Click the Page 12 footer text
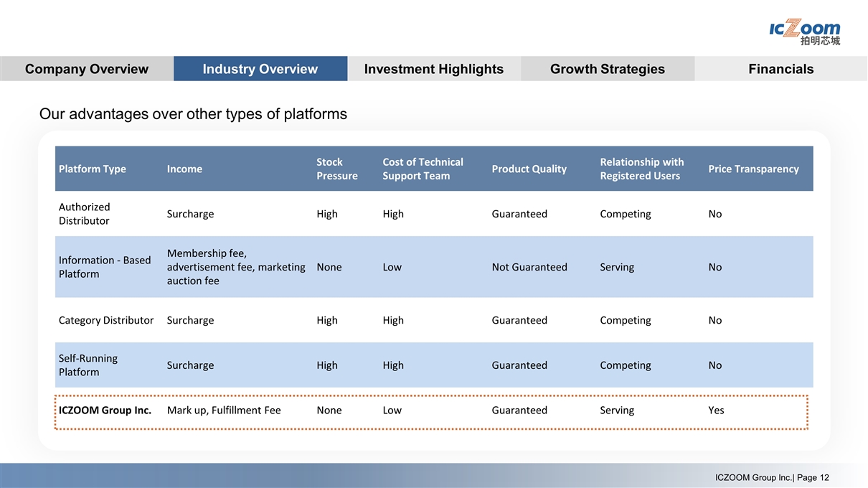This screenshot has width=868, height=488. [x=772, y=478]
